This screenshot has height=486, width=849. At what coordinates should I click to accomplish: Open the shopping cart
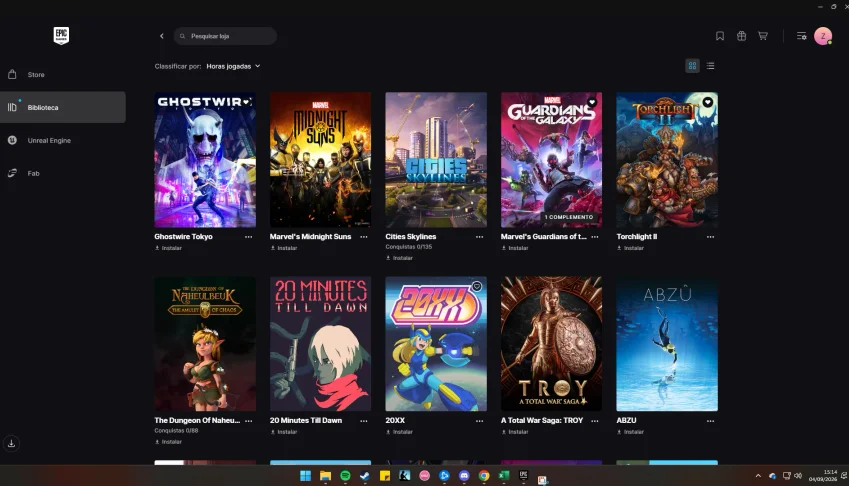[762, 36]
